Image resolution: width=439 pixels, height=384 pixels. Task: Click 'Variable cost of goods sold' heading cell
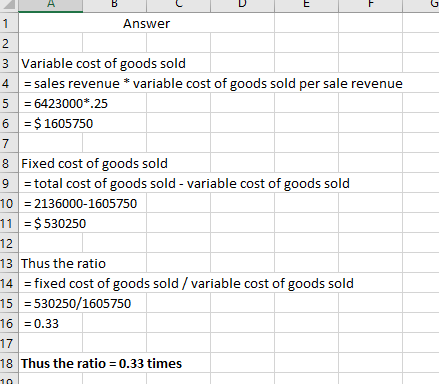[x=103, y=63]
